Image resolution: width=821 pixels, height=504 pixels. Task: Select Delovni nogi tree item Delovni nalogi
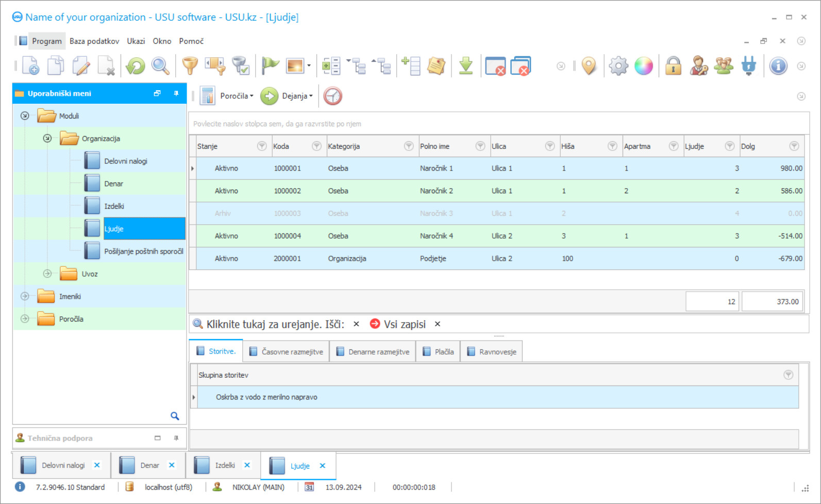click(126, 161)
